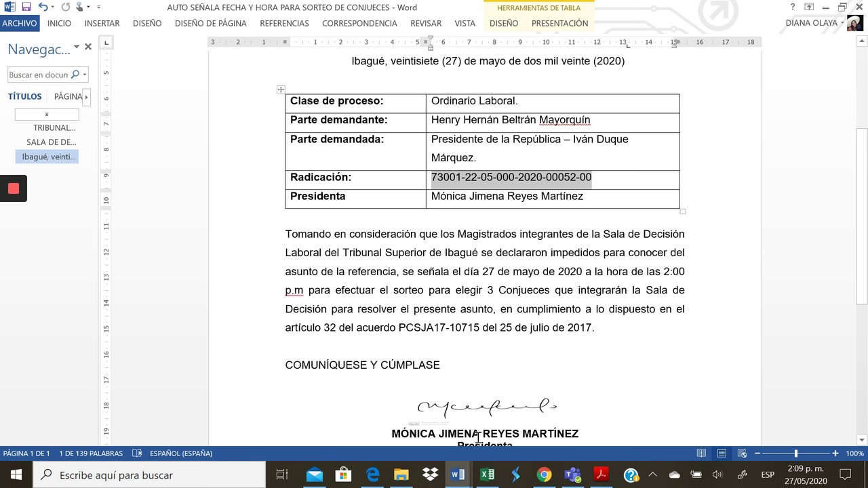This screenshot has width=868, height=488.
Task: Click 'PÁGINA 1 DE 1' in status bar
Action: [x=26, y=453]
